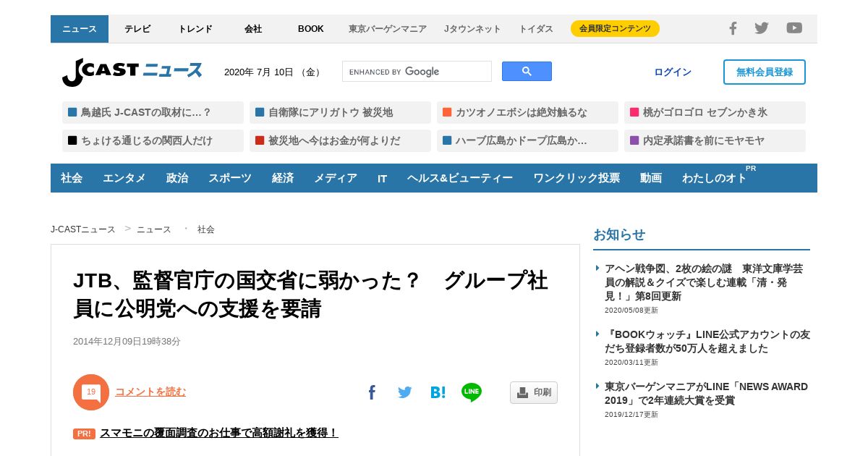
Task: Select the ニュース top tab
Action: tap(80, 29)
